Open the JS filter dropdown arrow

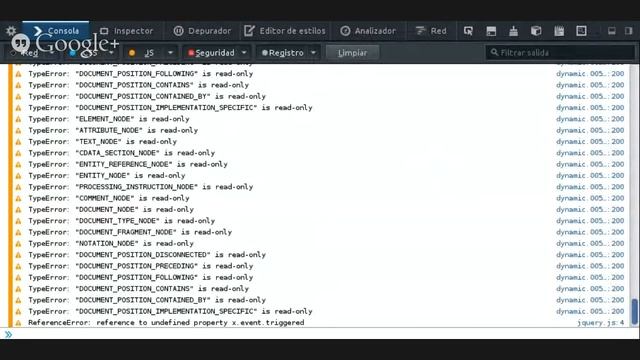170,53
